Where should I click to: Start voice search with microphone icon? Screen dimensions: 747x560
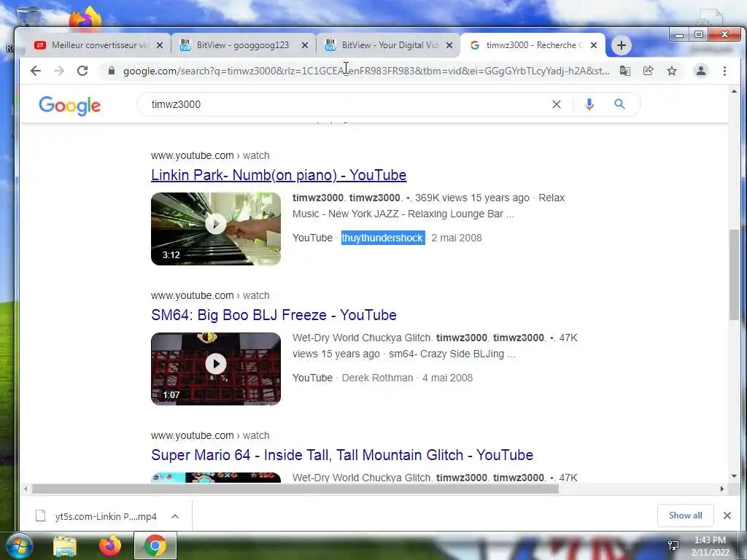[x=589, y=104]
